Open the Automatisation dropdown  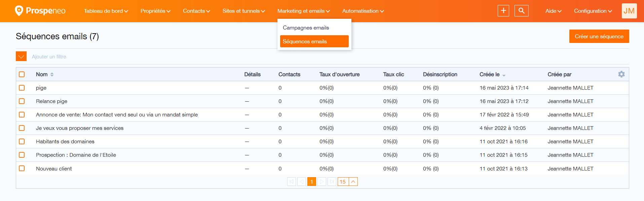(x=363, y=11)
